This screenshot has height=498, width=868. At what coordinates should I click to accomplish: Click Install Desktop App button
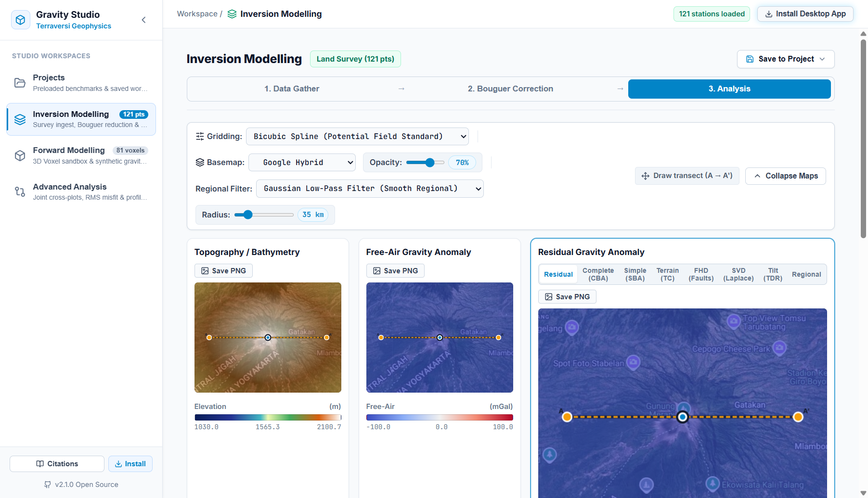(x=805, y=14)
